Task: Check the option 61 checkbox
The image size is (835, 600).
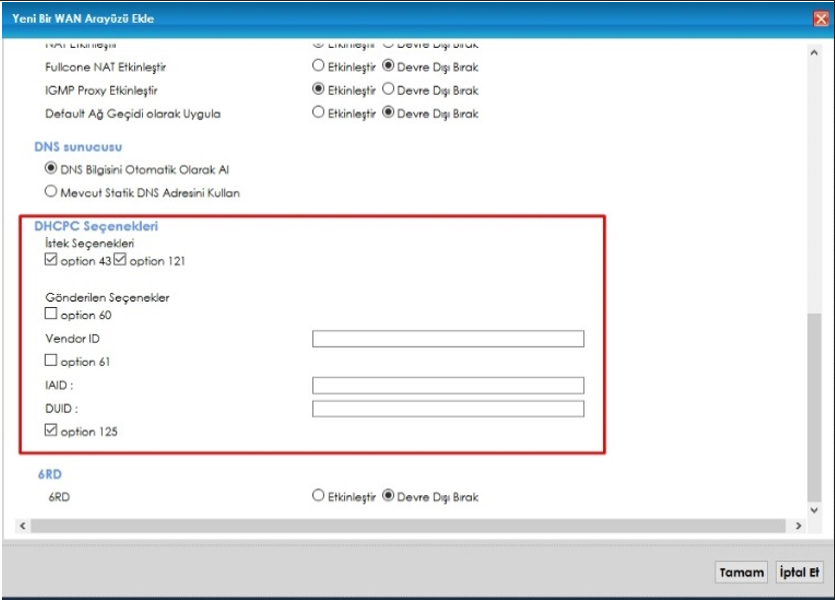Action: pyautogui.click(x=51, y=360)
